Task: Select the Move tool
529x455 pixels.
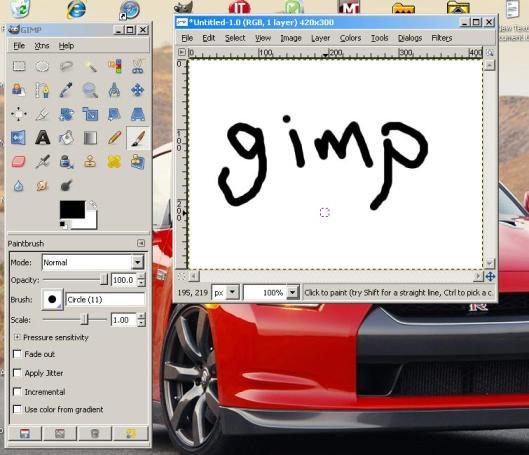Action: (138, 90)
